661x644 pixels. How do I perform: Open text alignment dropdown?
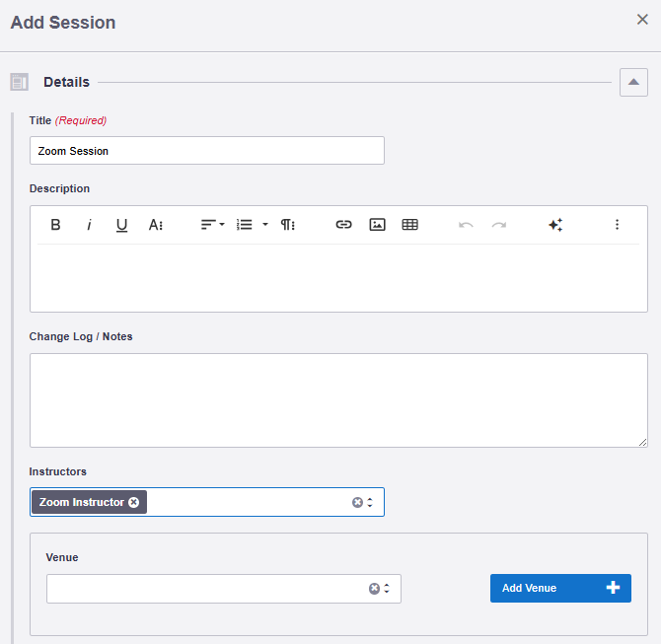[212, 225]
